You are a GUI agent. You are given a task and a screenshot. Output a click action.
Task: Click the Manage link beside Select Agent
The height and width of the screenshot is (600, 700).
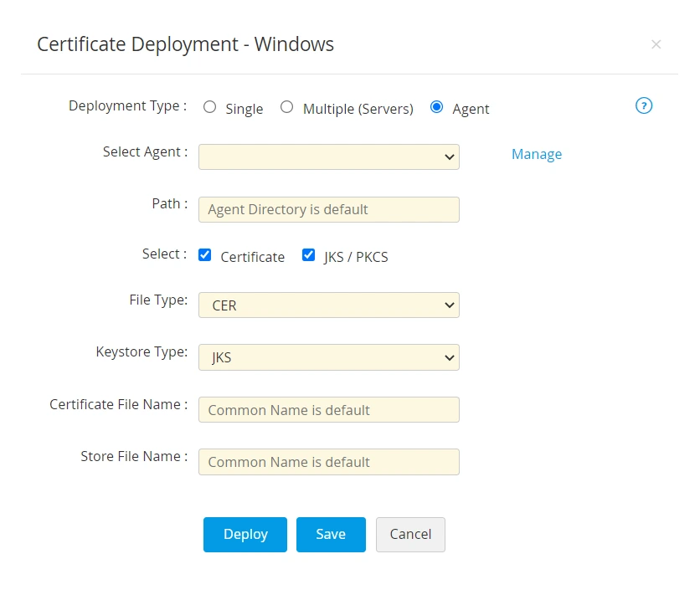[537, 154]
